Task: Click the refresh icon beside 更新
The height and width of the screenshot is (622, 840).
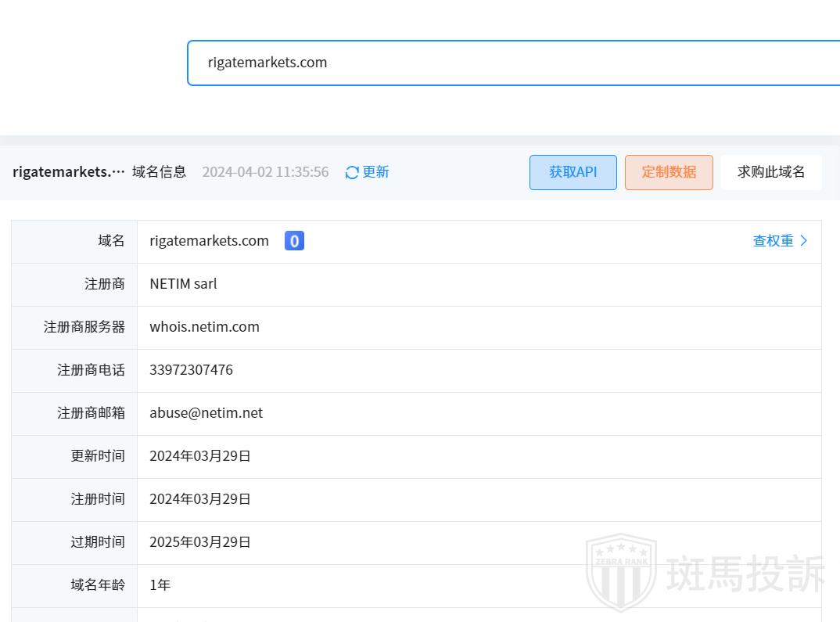Action: (352, 172)
